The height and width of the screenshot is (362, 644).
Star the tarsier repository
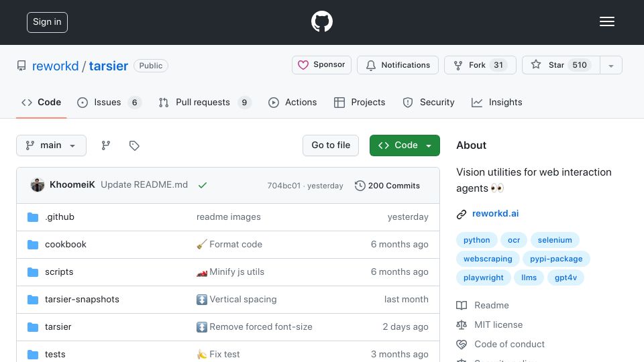click(561, 65)
